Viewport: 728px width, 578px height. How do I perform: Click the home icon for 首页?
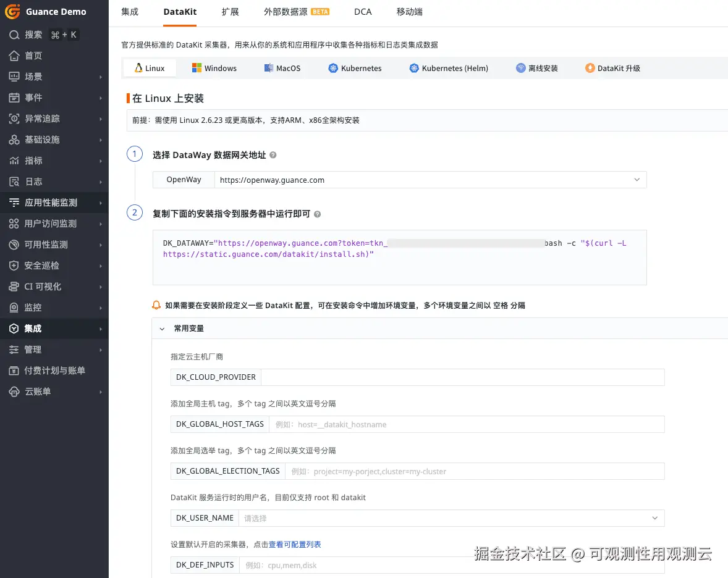(14, 56)
